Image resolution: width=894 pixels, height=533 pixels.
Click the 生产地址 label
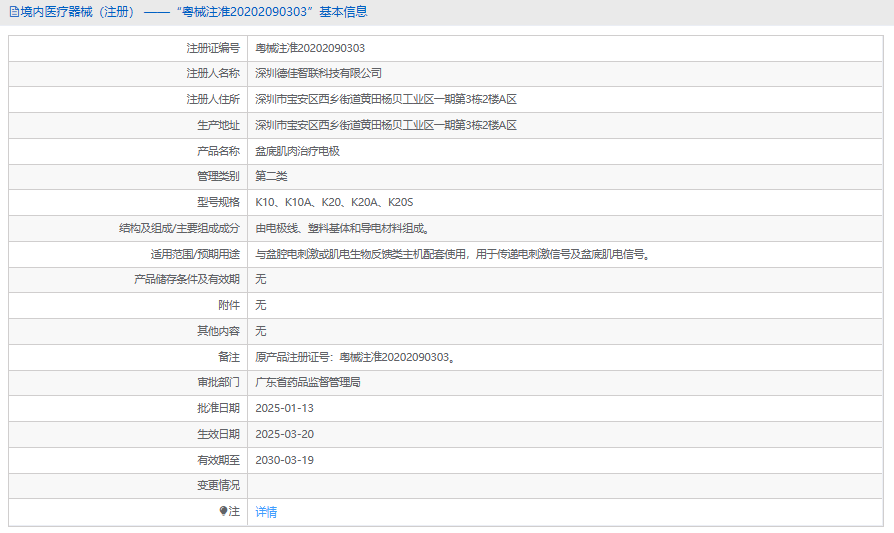[x=218, y=125]
